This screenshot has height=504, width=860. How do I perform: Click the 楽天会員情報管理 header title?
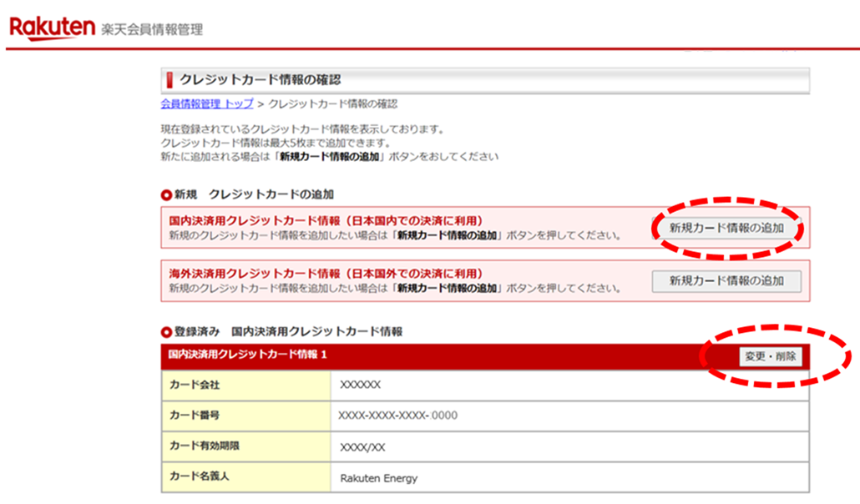(x=152, y=30)
